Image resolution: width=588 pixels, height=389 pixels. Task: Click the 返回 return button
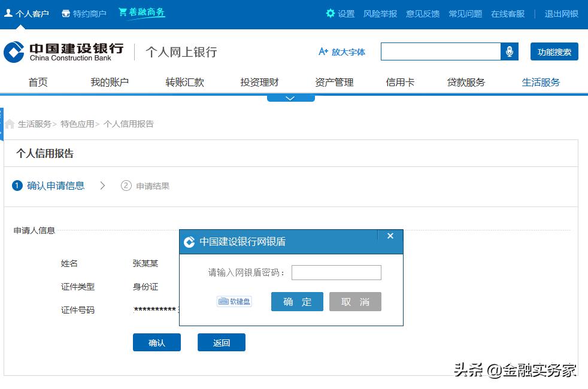(x=221, y=342)
